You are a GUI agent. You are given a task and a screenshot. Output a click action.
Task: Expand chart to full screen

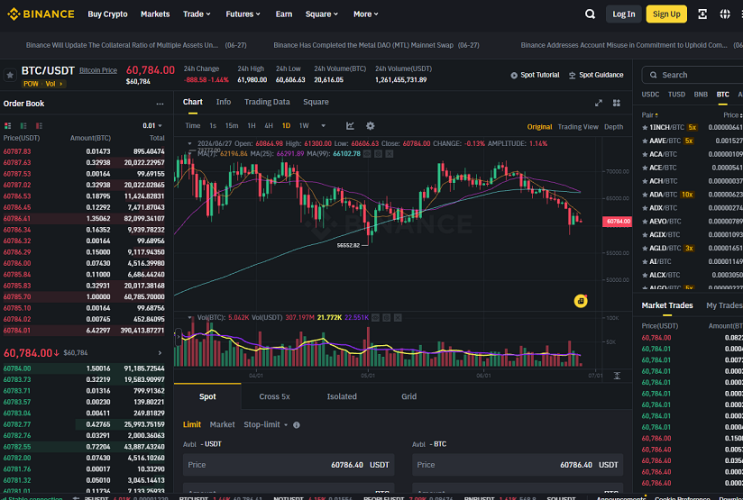[598, 103]
